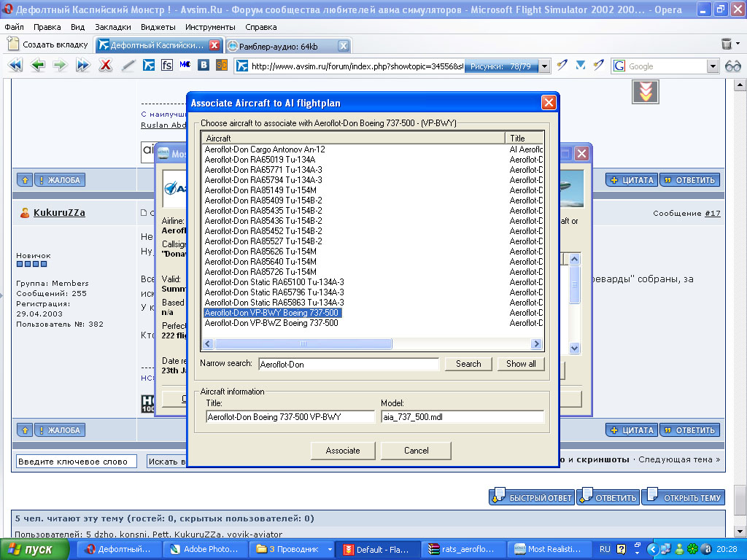Open the address bar dropdown arrow
This screenshot has height=560, width=747.
point(544,66)
